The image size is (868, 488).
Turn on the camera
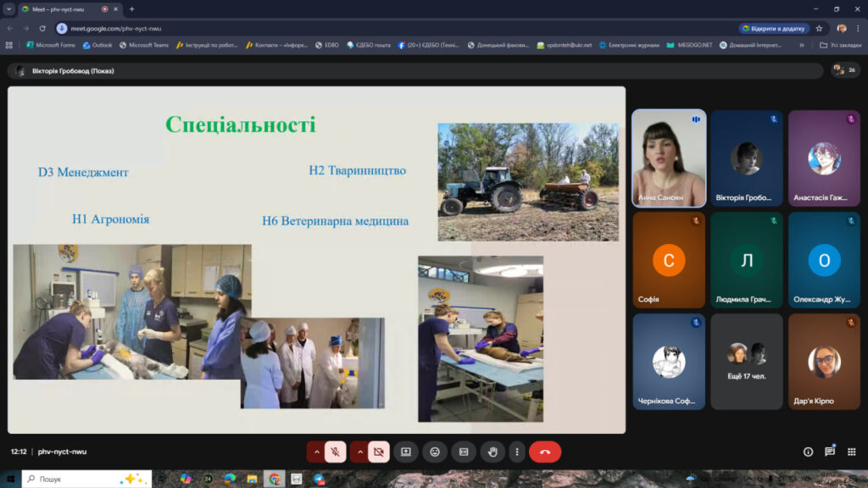click(378, 452)
